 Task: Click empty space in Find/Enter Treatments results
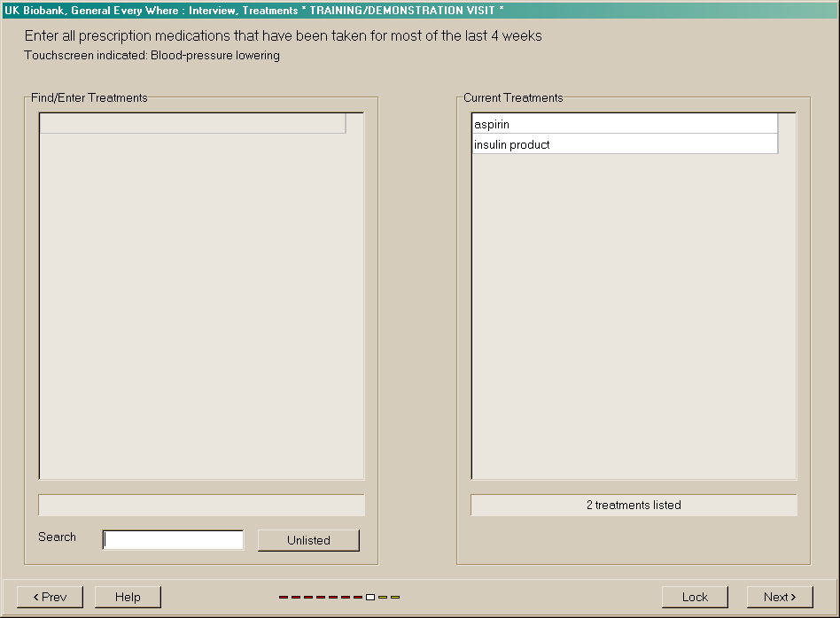coord(201,310)
